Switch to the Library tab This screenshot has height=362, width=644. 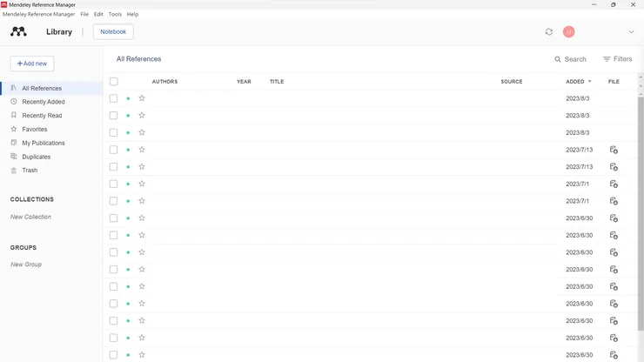pyautogui.click(x=59, y=31)
